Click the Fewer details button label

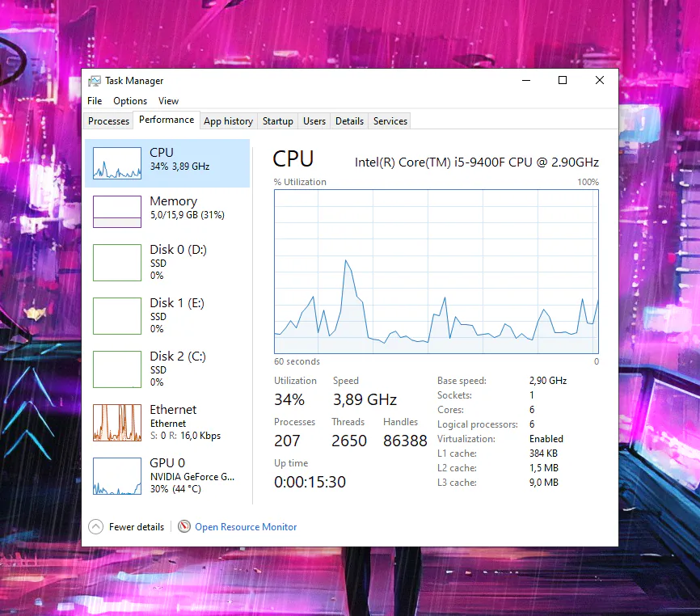pos(137,527)
